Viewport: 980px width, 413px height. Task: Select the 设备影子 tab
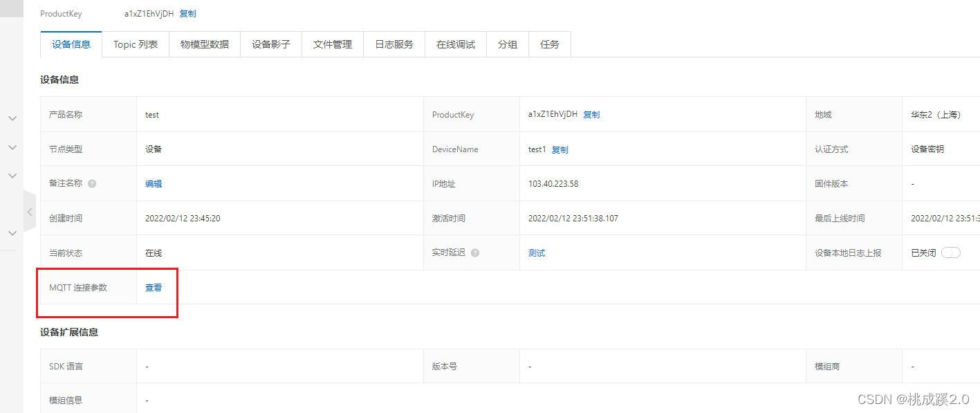tap(271, 44)
